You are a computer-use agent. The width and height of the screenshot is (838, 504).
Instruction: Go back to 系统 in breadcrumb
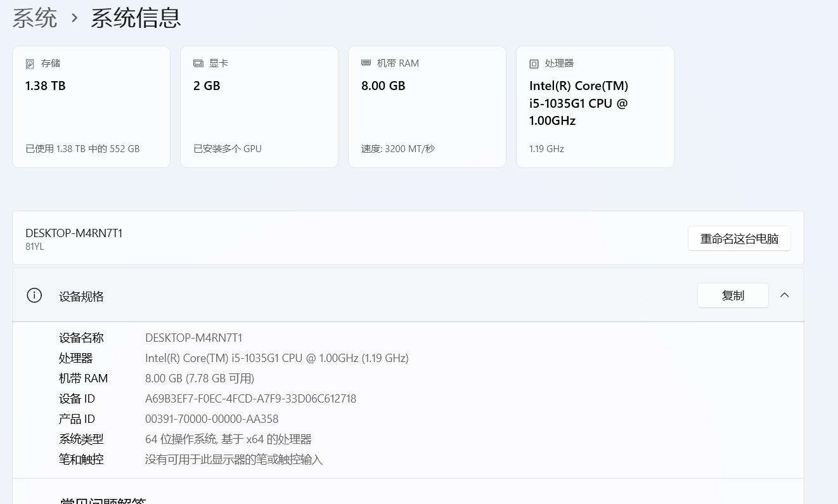tap(35, 17)
